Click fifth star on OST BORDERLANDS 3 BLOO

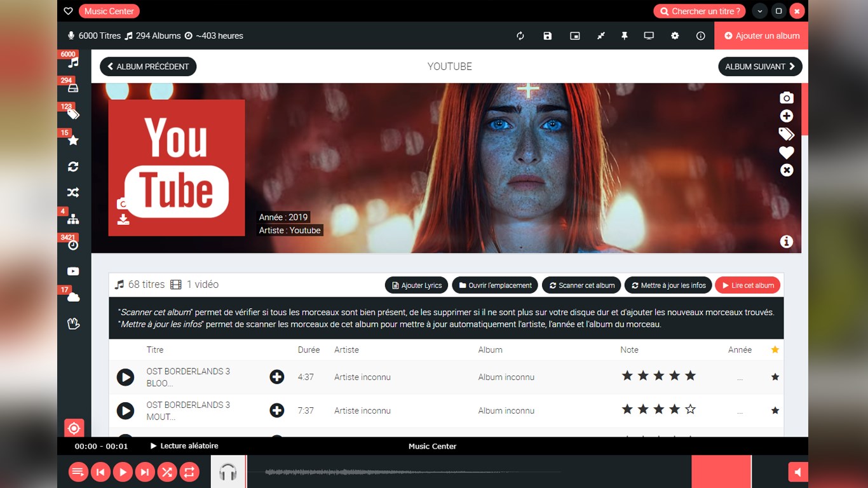(691, 376)
